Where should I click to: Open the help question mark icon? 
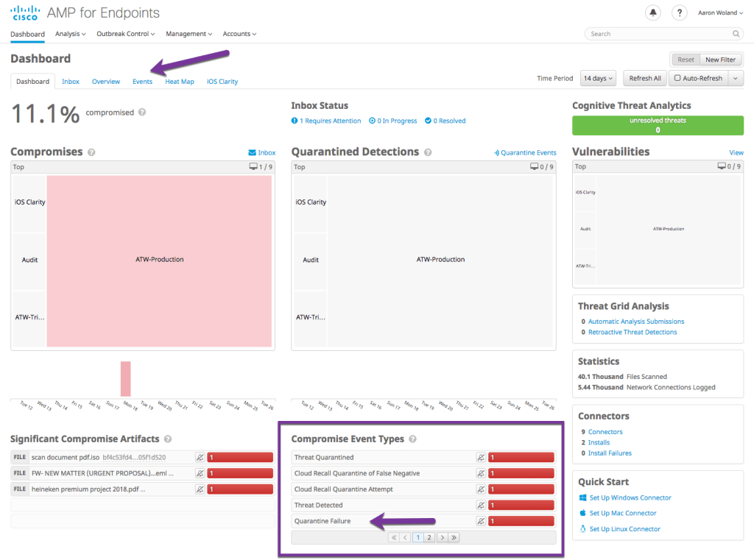pyautogui.click(x=680, y=13)
